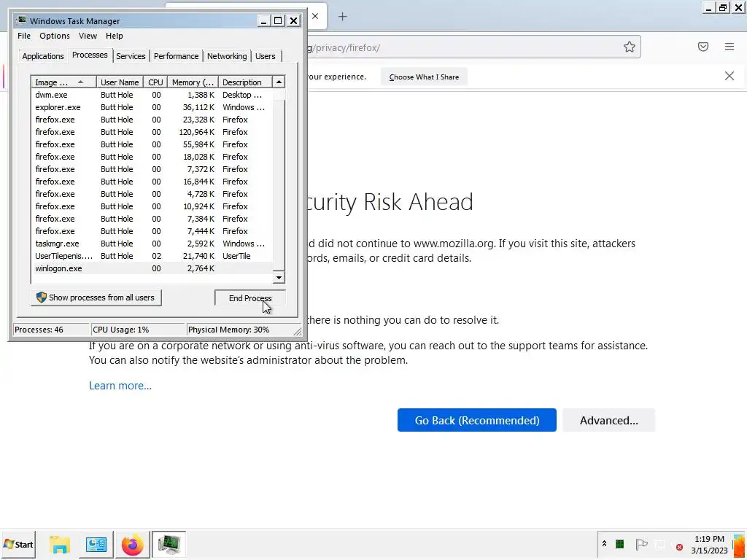Close the current Firefox tab
This screenshot has height=560, width=747.
(315, 16)
